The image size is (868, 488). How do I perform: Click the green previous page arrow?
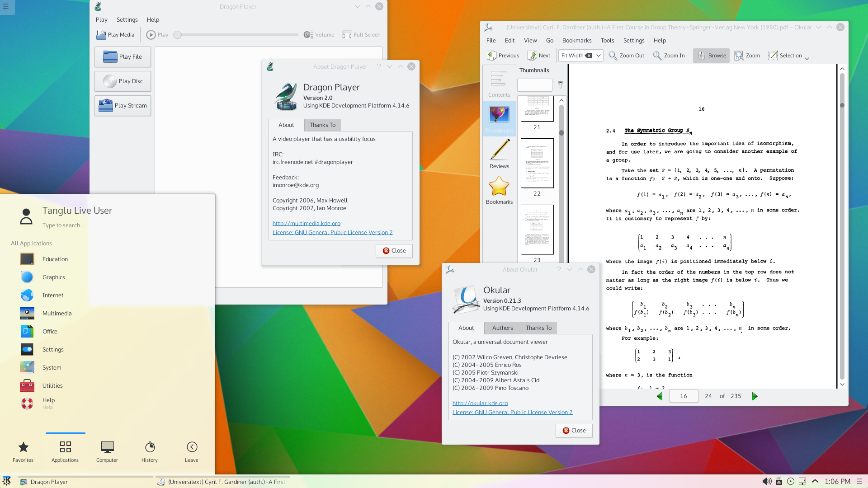click(x=660, y=396)
